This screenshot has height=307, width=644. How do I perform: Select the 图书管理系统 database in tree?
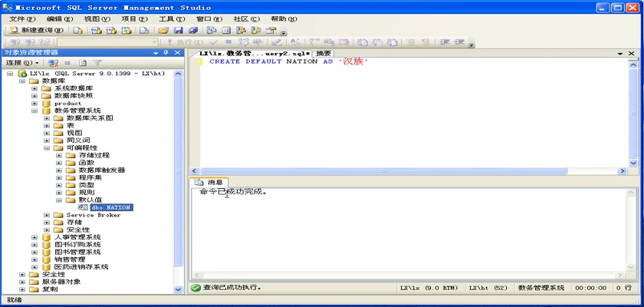[77, 252]
